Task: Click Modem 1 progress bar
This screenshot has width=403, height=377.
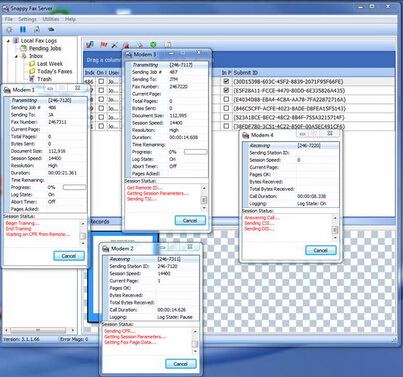Action: 74,187
